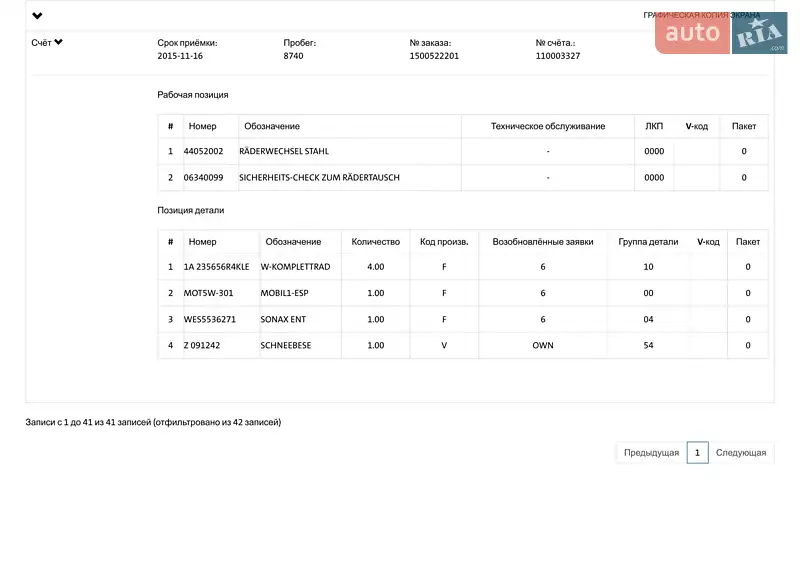
Task: Select acceptance date 2015-11-16
Action: click(180, 56)
